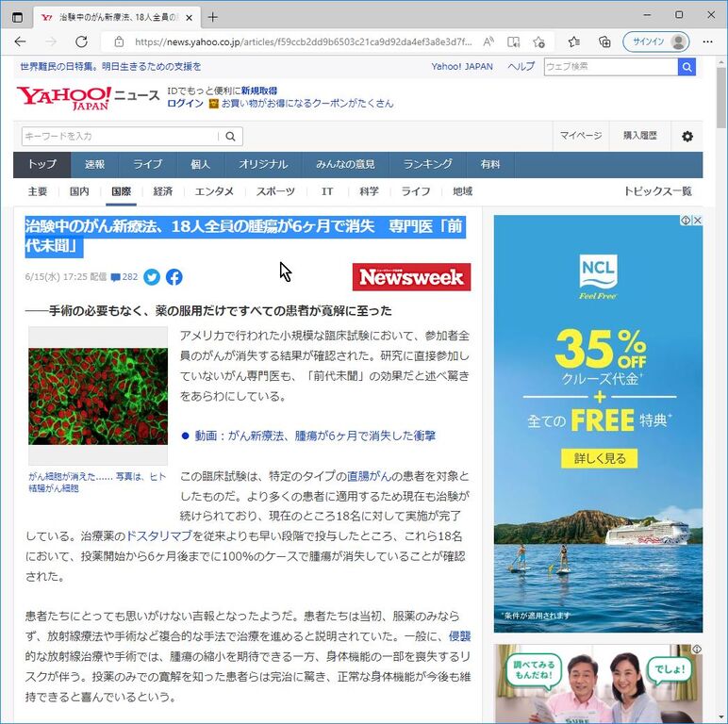The width and height of the screenshot is (728, 724).
Task: Open the 科学 category
Action: tap(369, 191)
